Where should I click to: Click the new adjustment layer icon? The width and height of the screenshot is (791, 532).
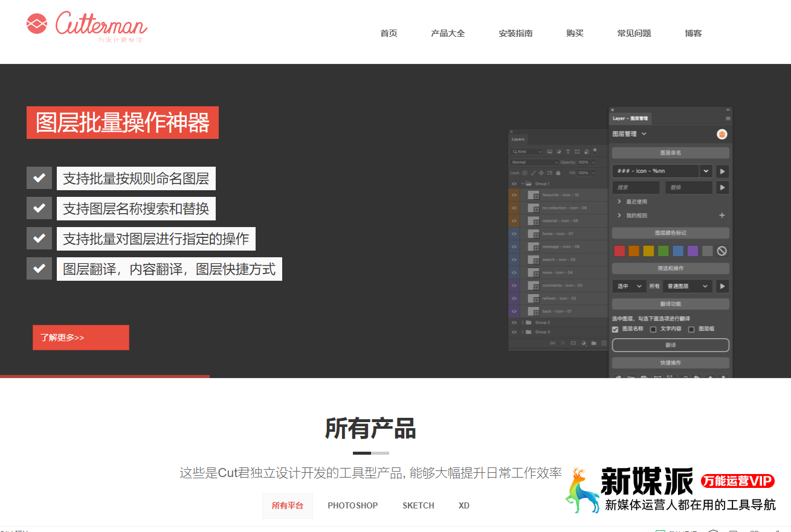[x=584, y=343]
